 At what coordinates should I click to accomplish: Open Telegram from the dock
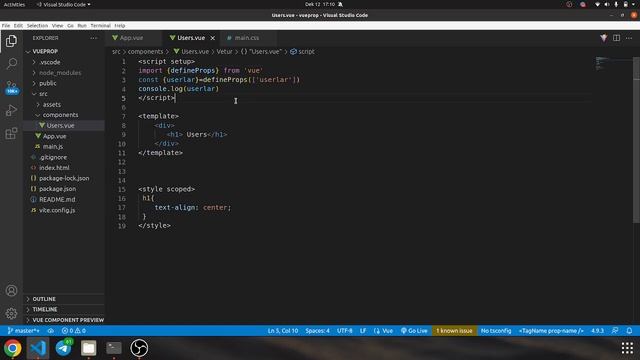[x=64, y=348]
